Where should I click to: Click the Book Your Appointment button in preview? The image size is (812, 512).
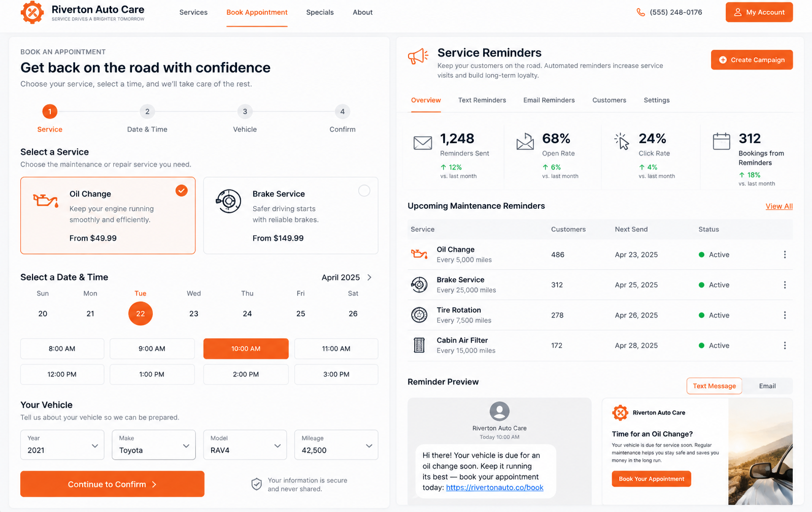[651, 479]
